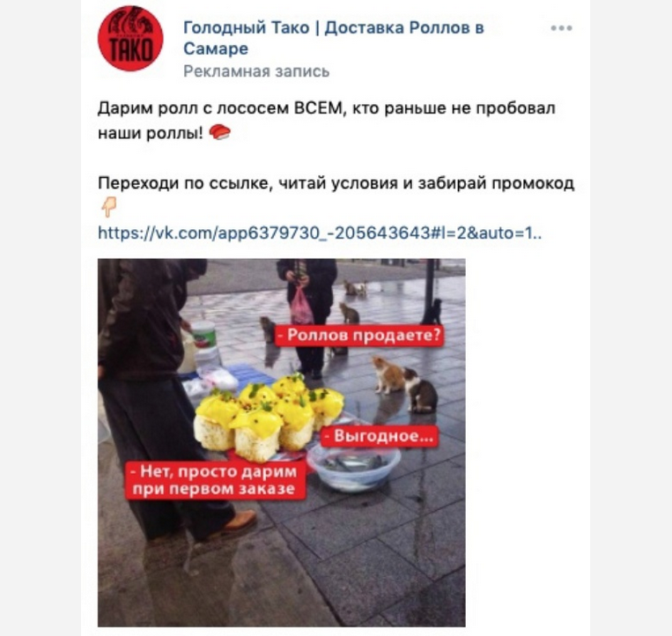Click the "Выгодное..." red caption
672x636 pixels.
pyautogui.click(x=380, y=436)
